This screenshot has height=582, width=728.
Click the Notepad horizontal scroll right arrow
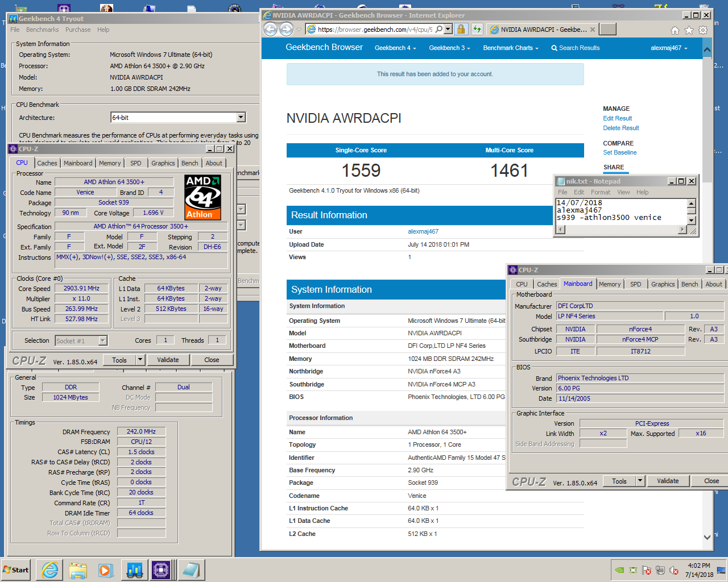point(682,230)
